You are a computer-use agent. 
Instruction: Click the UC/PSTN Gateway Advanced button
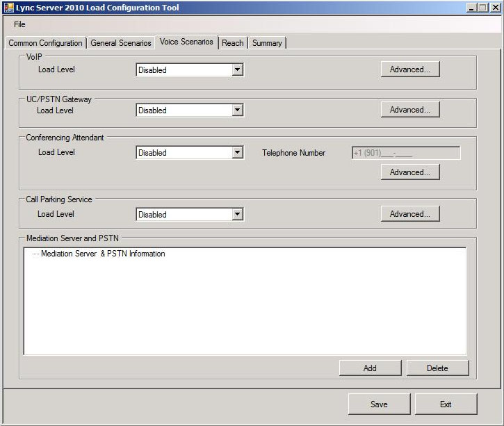click(410, 110)
